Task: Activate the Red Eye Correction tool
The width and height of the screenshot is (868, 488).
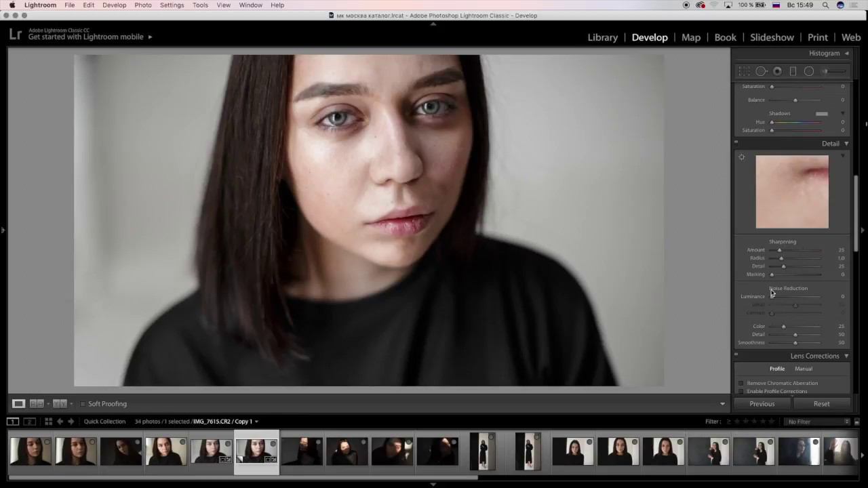Action: coord(777,71)
